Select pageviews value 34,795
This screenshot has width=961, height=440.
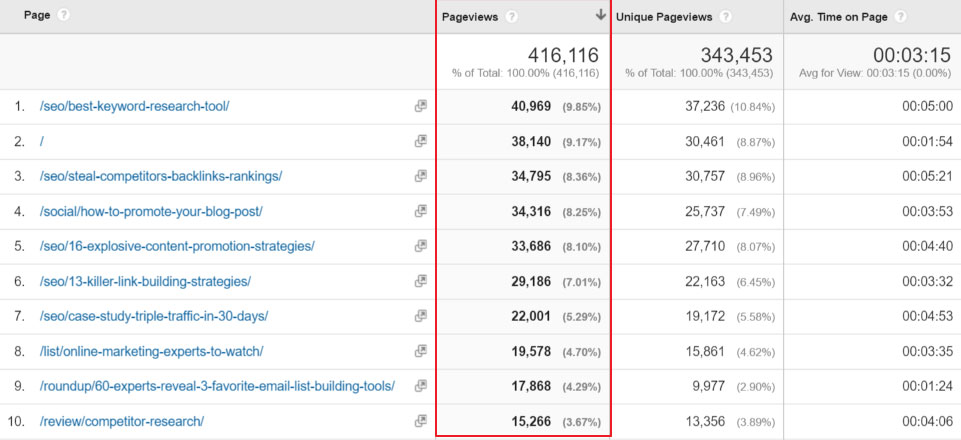tap(531, 176)
